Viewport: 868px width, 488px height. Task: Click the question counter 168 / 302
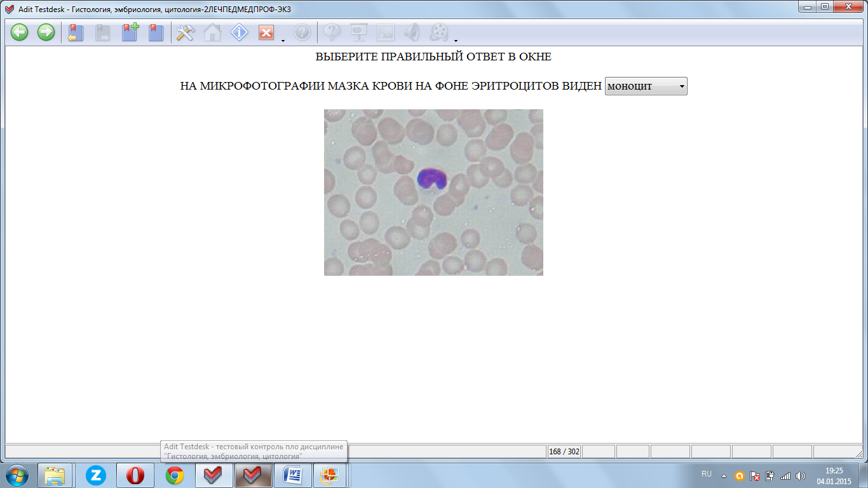564,452
